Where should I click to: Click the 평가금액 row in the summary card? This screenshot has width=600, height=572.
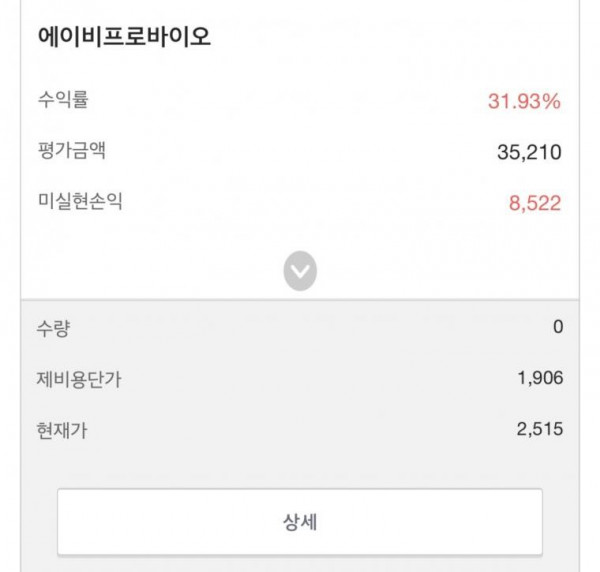(x=299, y=151)
